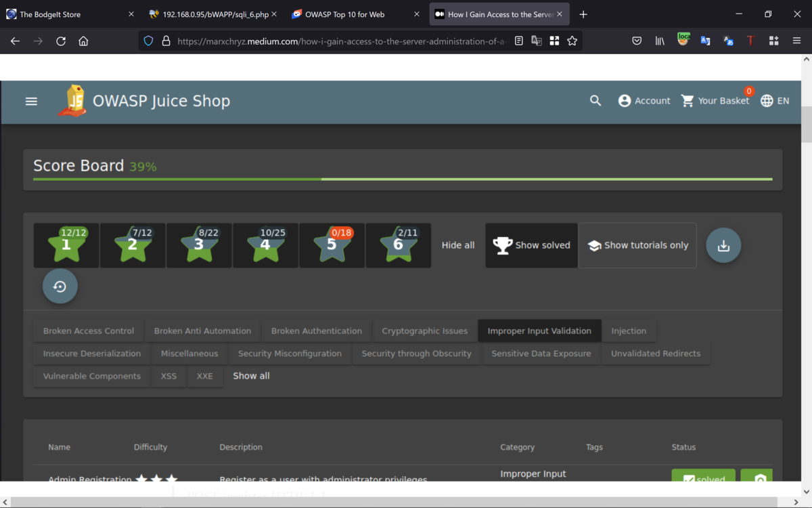
Task: Open the Library bookmarks icon
Action: click(x=660, y=41)
